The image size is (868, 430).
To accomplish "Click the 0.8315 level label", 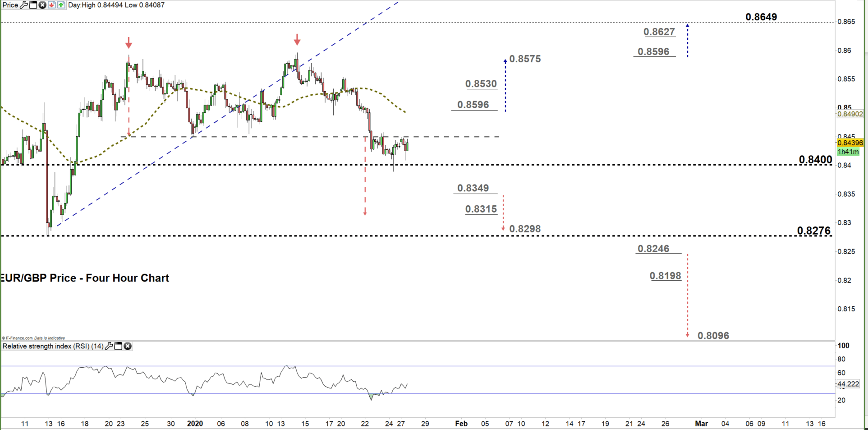I will tap(481, 209).
